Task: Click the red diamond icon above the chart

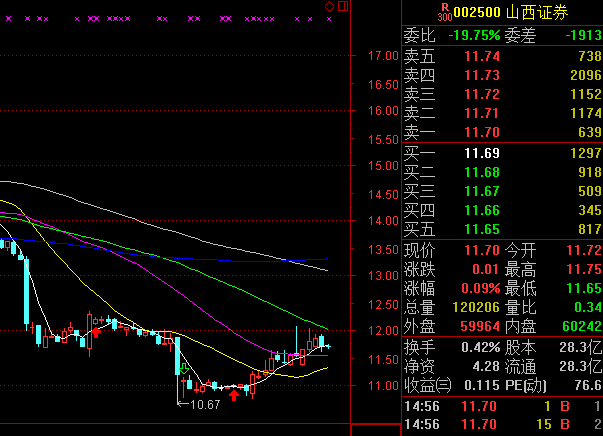Action: coord(330,6)
